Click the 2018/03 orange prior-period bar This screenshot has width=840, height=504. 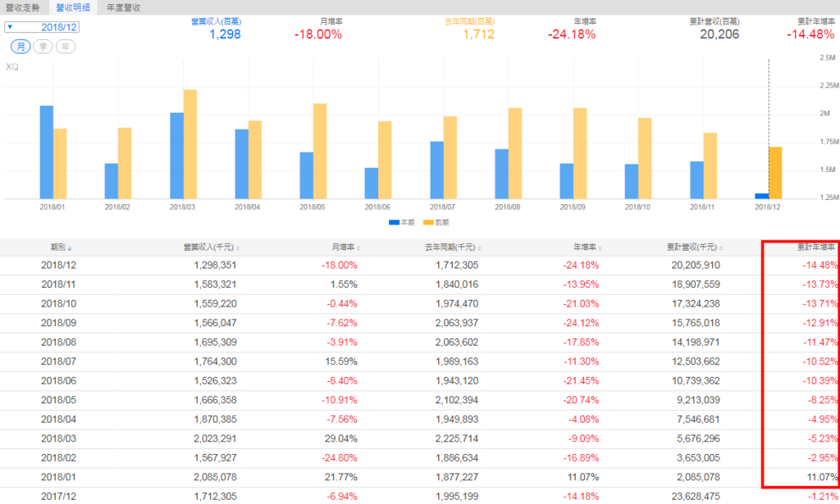(190, 144)
